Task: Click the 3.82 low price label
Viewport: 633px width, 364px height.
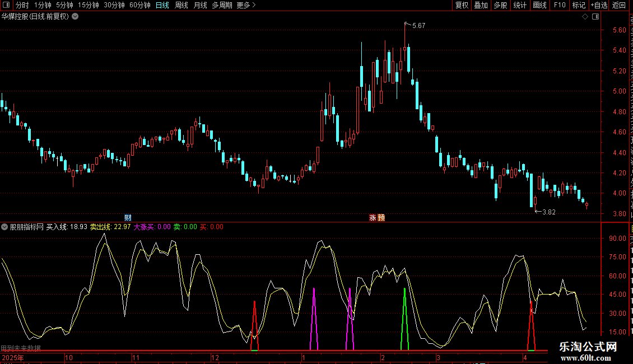Action: (x=548, y=212)
